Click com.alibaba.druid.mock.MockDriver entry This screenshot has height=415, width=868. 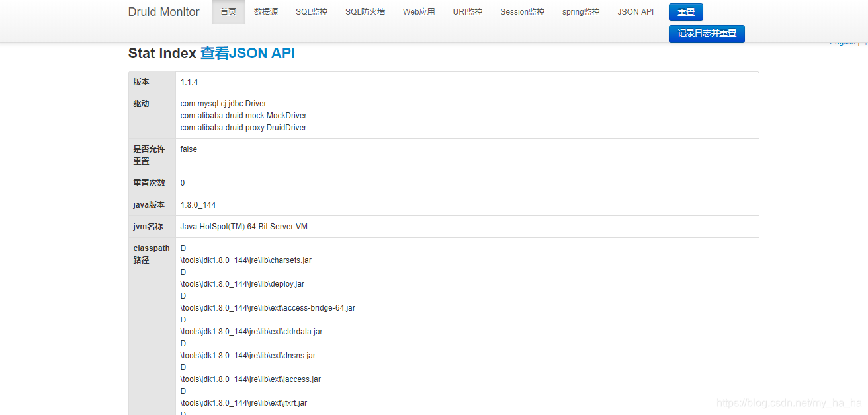click(x=243, y=116)
